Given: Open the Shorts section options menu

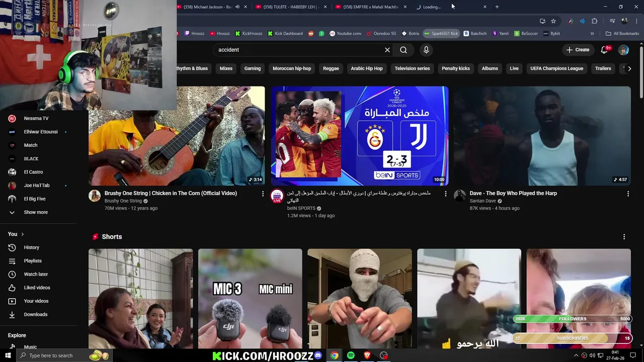Looking at the screenshot, I should coord(624,237).
